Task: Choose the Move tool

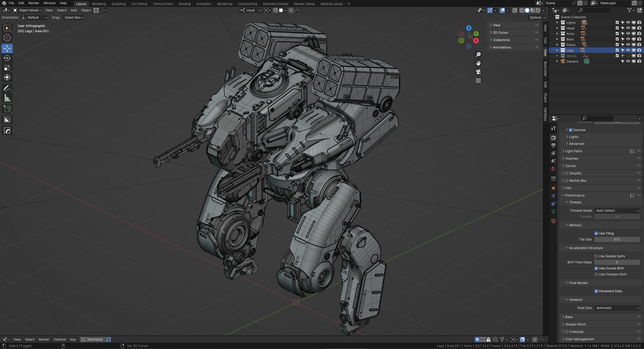Action: pos(7,49)
